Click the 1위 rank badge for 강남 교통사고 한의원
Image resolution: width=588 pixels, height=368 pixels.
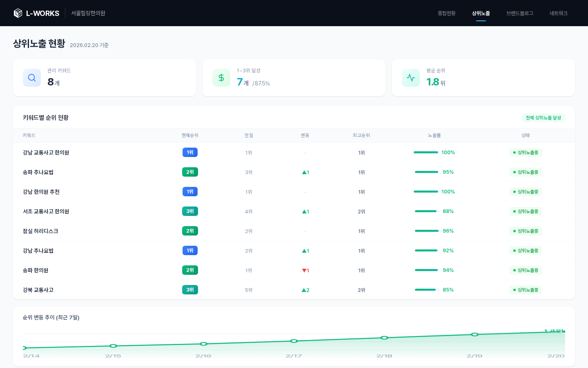coord(190,153)
